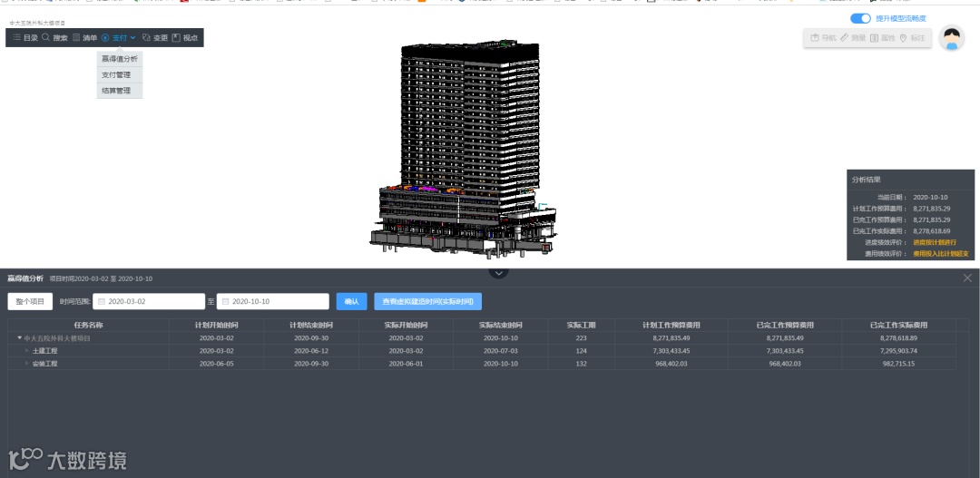This screenshot has width=980, height=478.
Task: Open the 变更 change icon
Action: pyautogui.click(x=146, y=37)
